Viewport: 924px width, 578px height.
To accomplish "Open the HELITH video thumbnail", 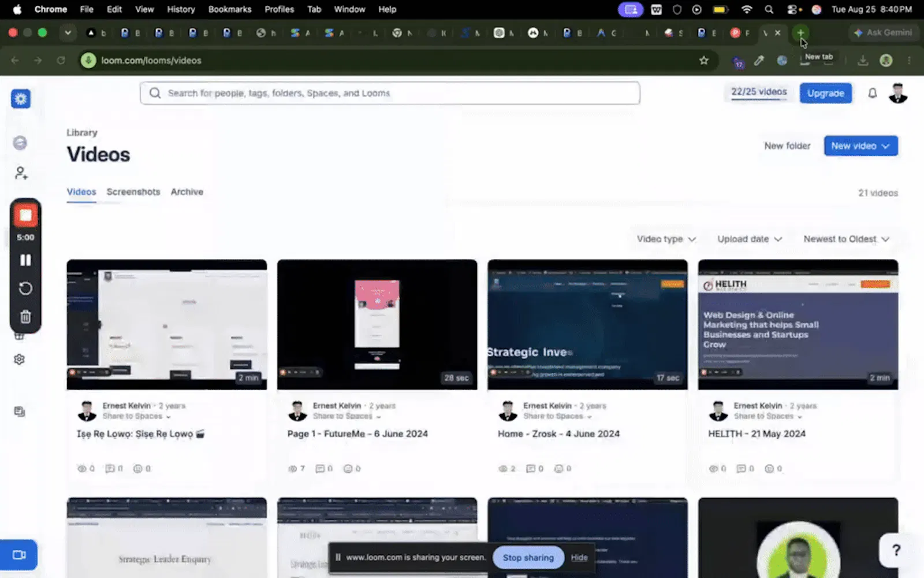I will pyautogui.click(x=798, y=325).
